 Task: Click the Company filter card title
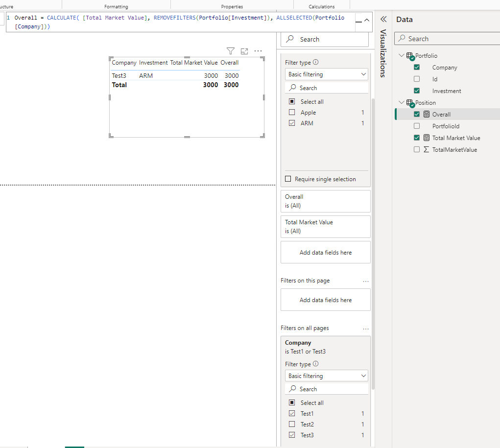(x=298, y=342)
